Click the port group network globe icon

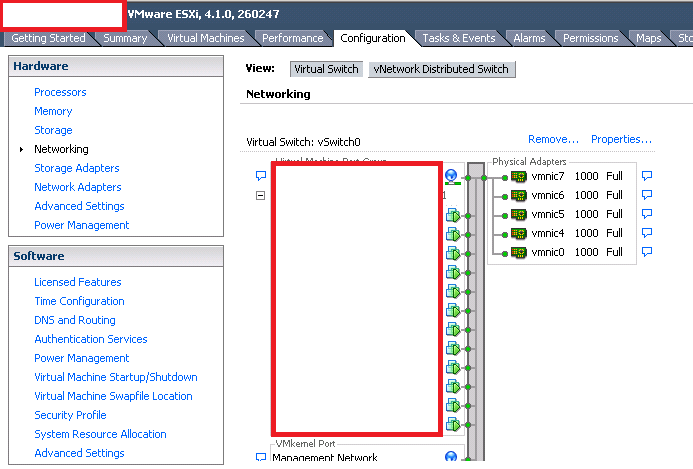pyautogui.click(x=451, y=176)
